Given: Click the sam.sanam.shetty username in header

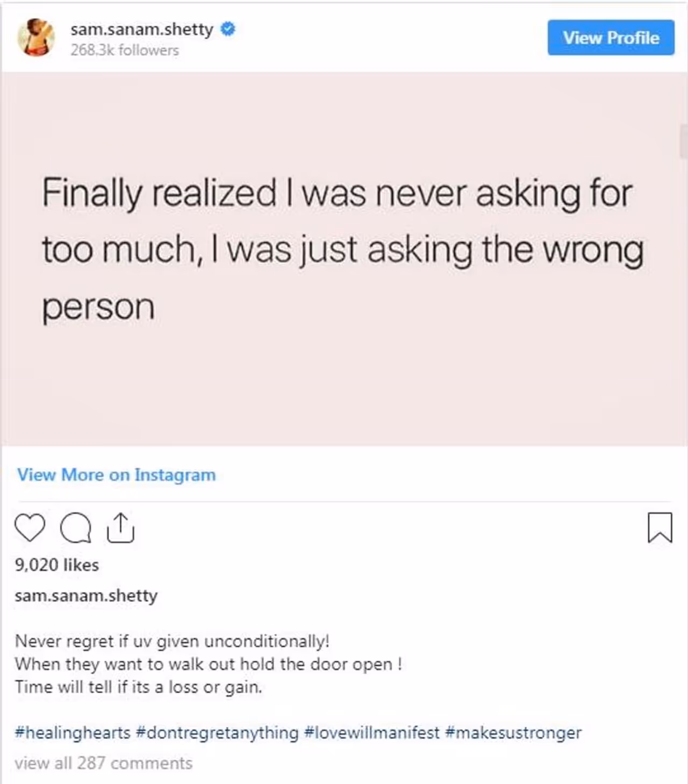Looking at the screenshot, I should pos(141,29).
